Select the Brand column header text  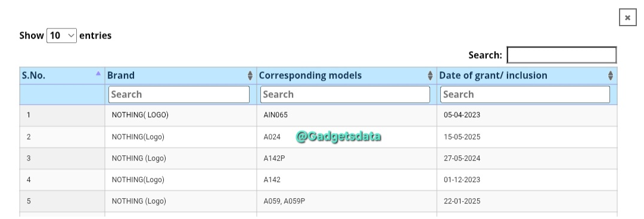point(121,76)
